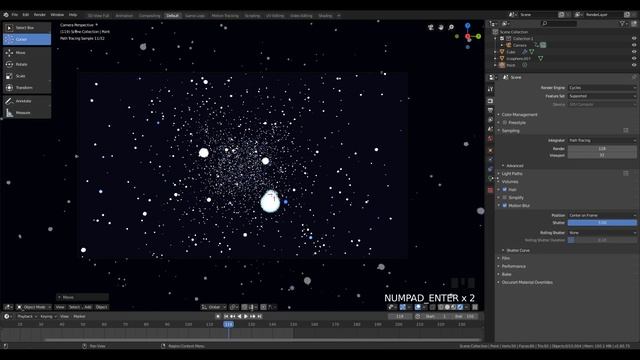The width and height of the screenshot is (640, 360).
Task: Select the Measure tool
Action: [x=27, y=113]
